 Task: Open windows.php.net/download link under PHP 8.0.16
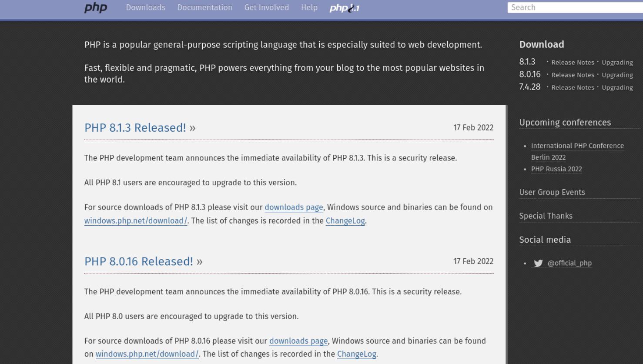147,354
